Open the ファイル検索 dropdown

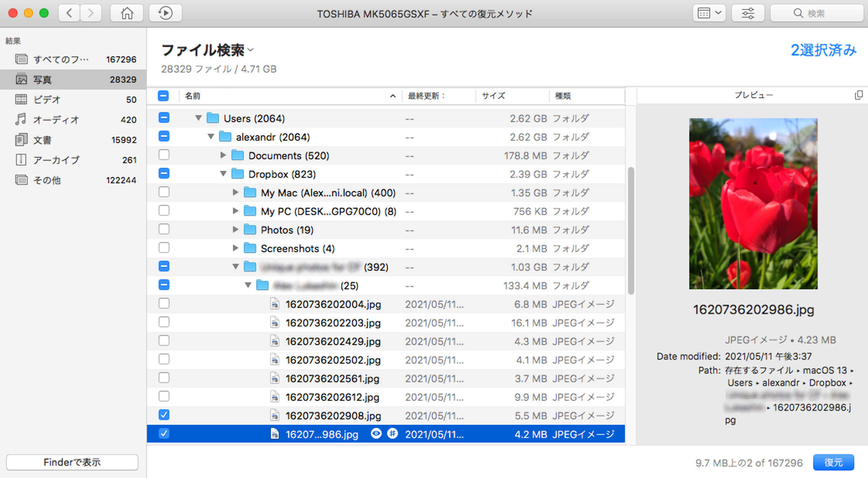251,50
